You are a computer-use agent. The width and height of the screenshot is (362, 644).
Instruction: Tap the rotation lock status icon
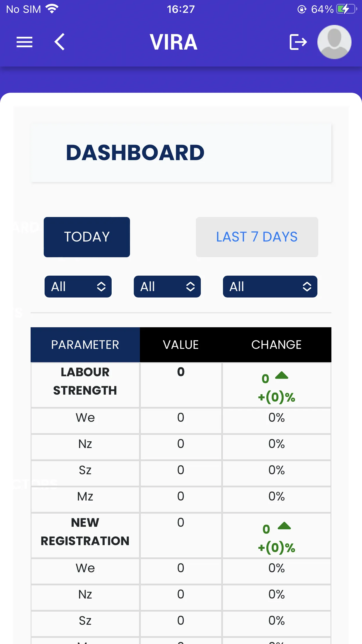point(302,9)
